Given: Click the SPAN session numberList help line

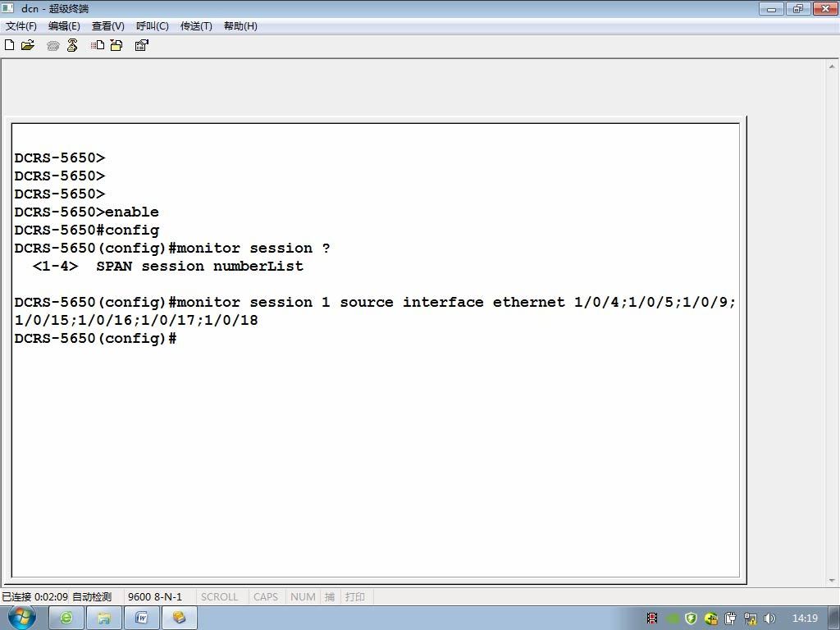Looking at the screenshot, I should coord(167,267).
